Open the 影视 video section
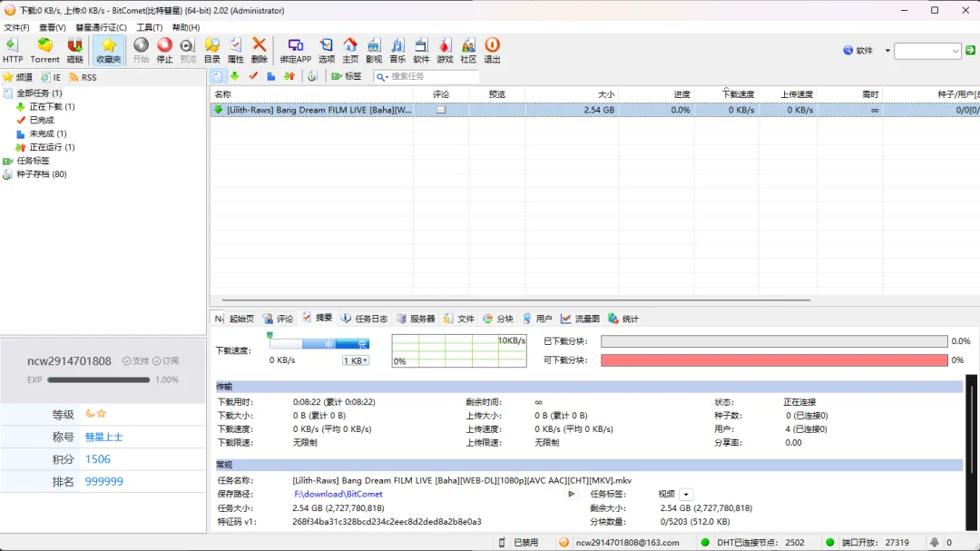Screen dimensions: 980x551 [374, 50]
